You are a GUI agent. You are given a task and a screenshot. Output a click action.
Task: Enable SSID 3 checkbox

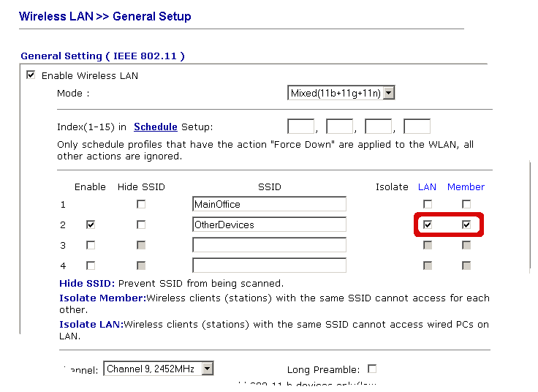(90, 245)
